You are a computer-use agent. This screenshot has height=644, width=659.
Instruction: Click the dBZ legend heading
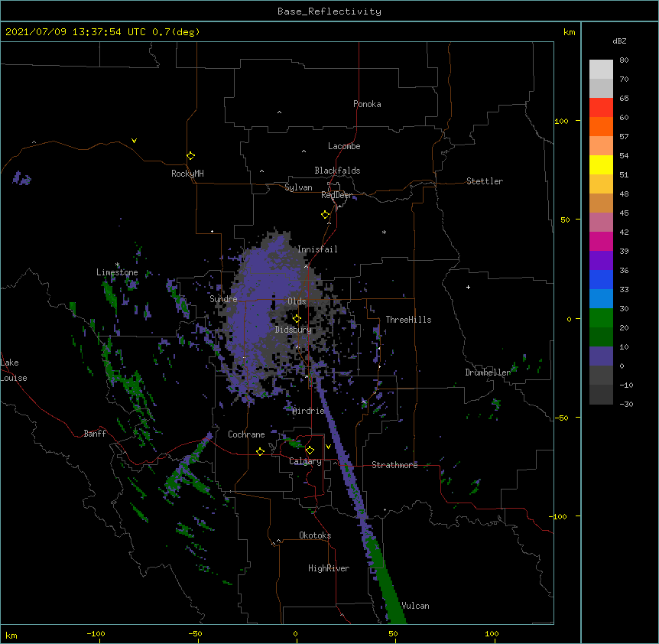(619, 41)
